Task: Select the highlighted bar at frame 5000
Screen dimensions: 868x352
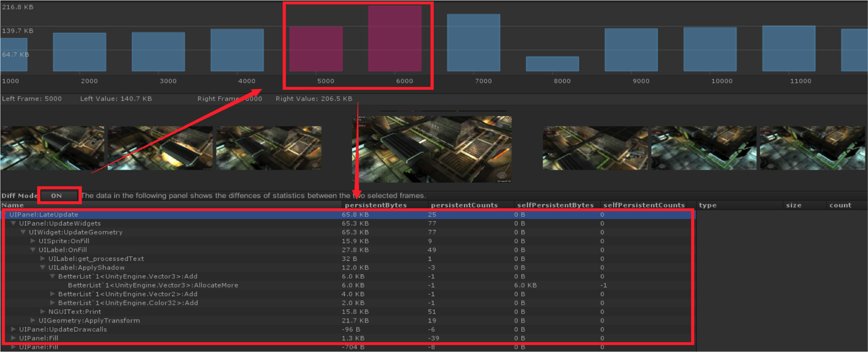Action: pyautogui.click(x=316, y=49)
